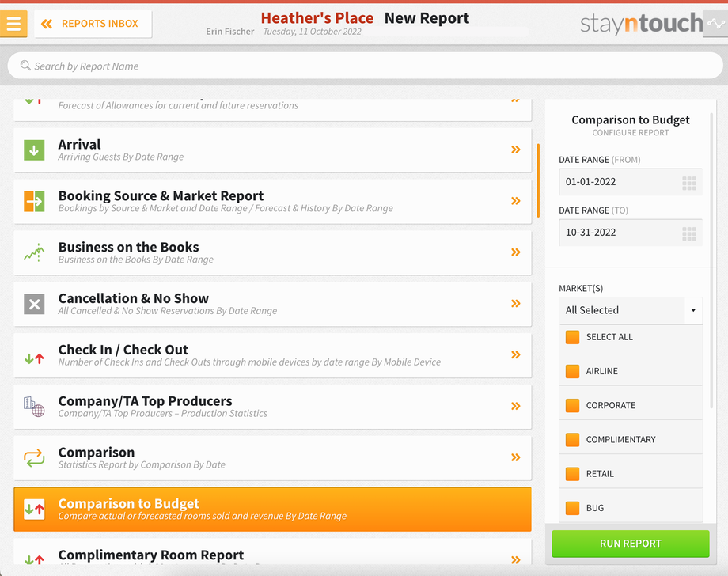This screenshot has width=728, height=576.
Task: Expand Check In / Check Out chevron
Action: [515, 354]
